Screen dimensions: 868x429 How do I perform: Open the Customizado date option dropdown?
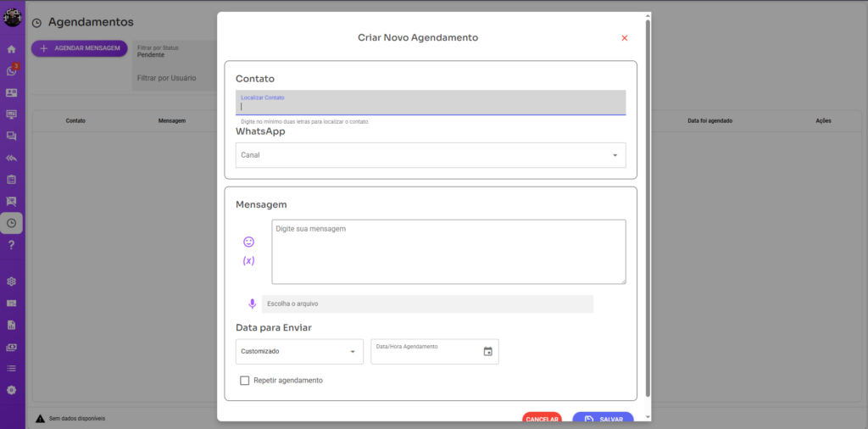tap(298, 351)
